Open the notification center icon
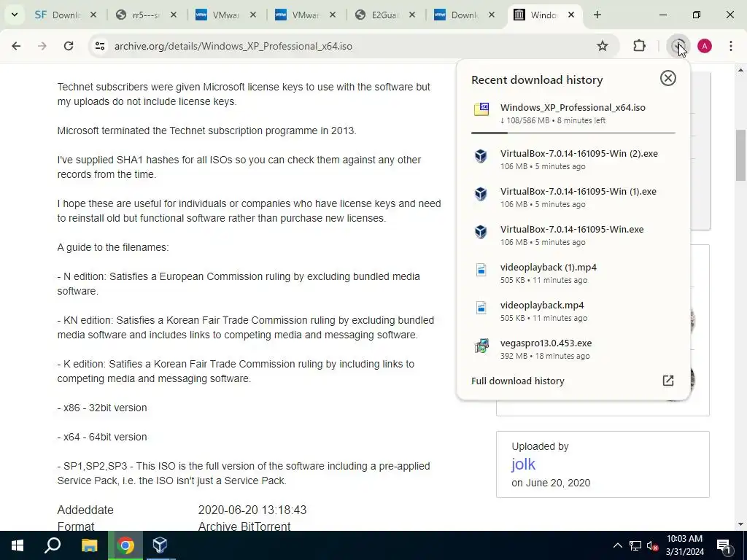The height and width of the screenshot is (560, 747). click(724, 545)
